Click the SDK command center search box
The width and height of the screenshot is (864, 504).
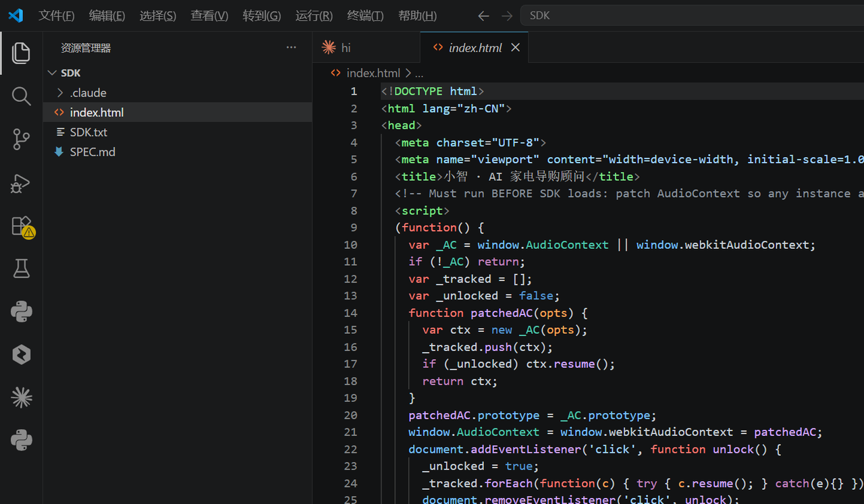(x=692, y=16)
